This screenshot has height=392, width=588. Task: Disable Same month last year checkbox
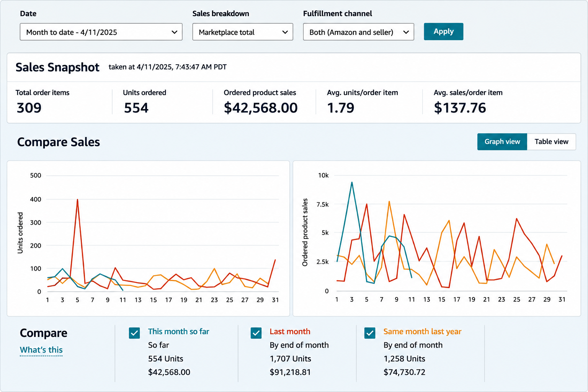[x=370, y=333]
